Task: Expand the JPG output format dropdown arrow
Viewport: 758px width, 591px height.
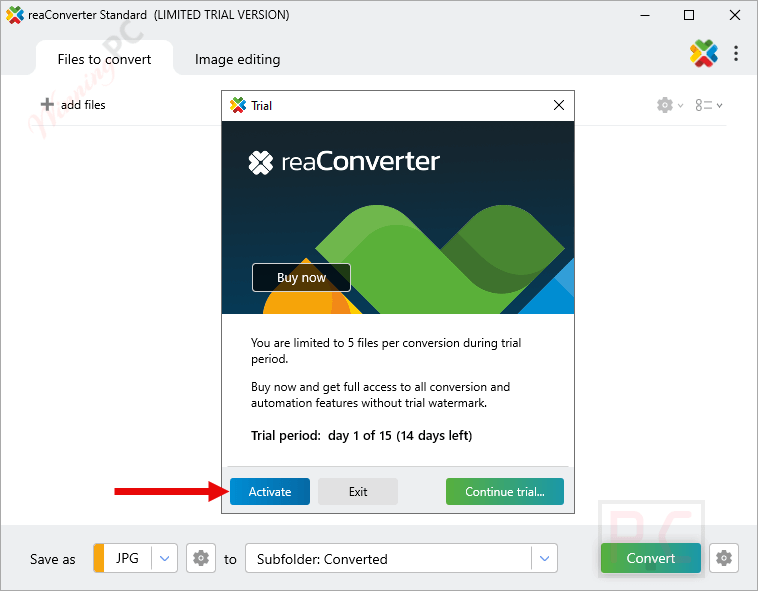Action: click(164, 558)
